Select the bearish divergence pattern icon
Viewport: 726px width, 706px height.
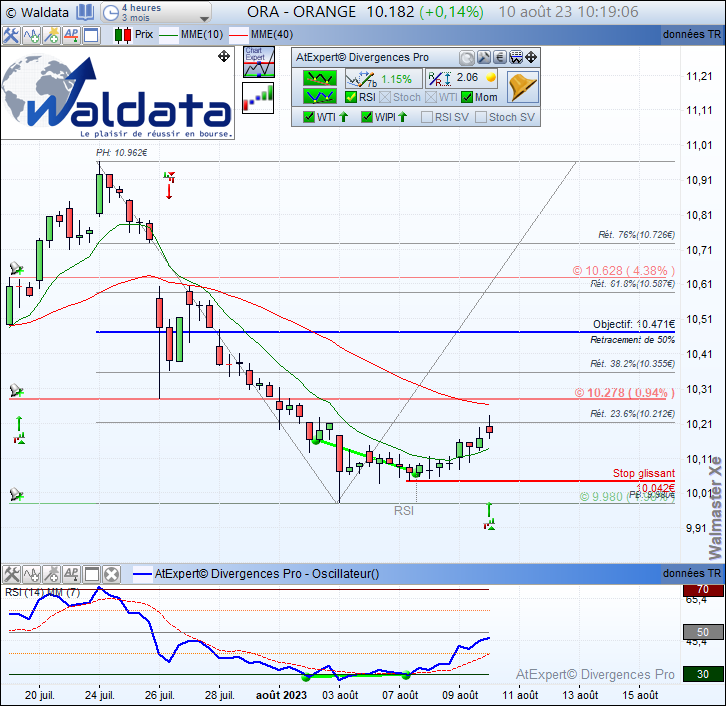click(319, 78)
